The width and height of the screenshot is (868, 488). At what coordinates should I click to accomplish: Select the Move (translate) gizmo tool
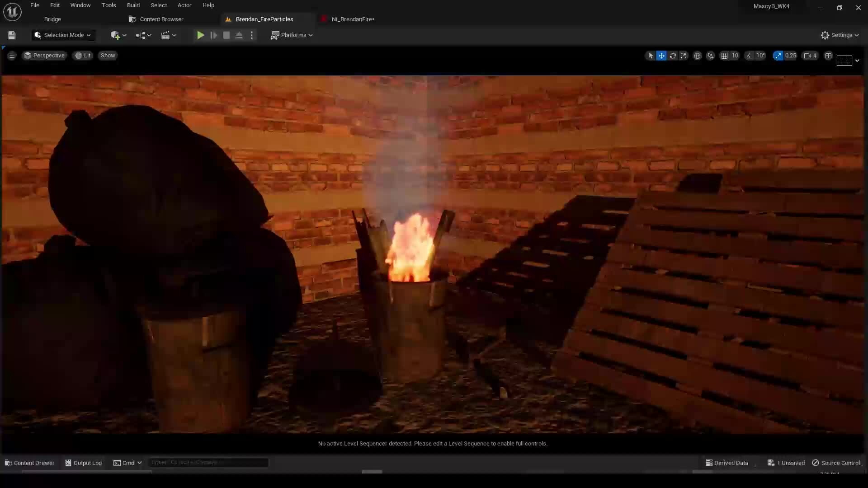[x=661, y=55]
